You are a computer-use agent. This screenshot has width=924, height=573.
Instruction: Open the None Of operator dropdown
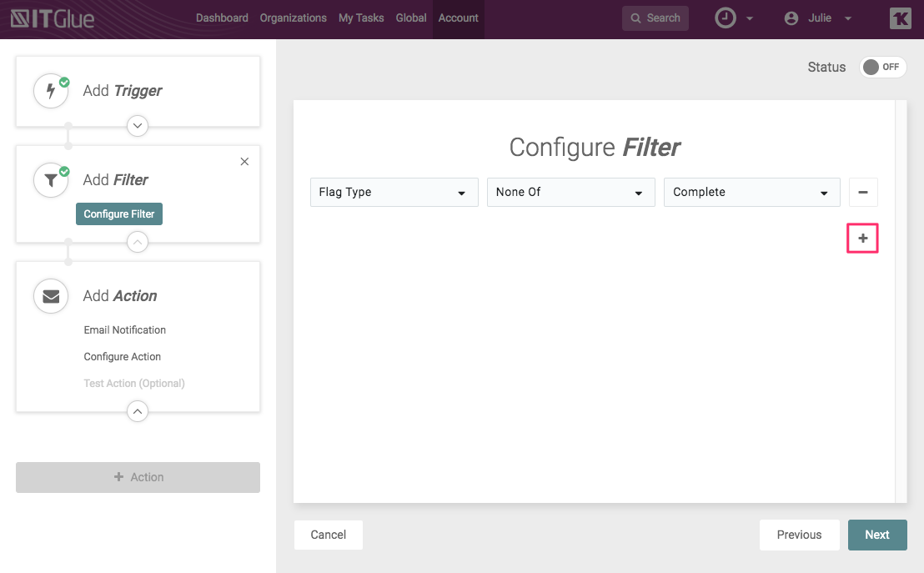coord(570,192)
